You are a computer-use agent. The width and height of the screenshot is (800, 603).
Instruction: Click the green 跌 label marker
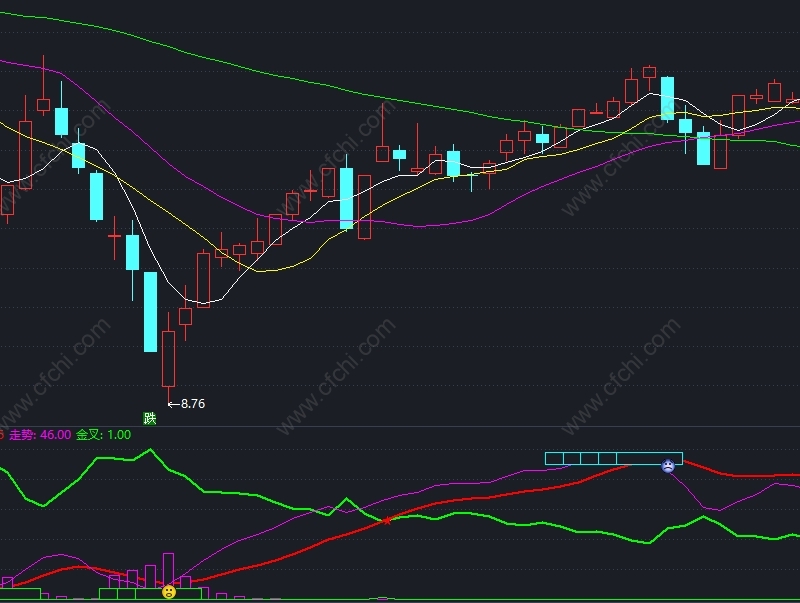[149, 418]
